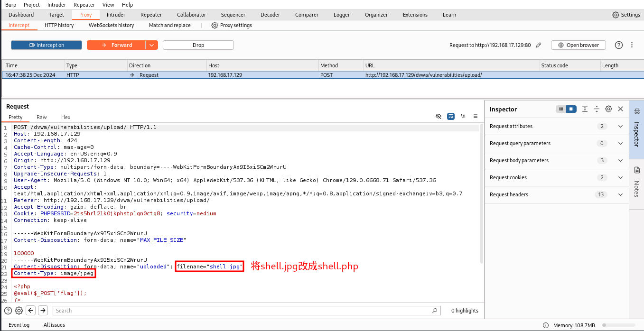
Task: Toggle the show newline \n characters button
Action: [x=463, y=116]
